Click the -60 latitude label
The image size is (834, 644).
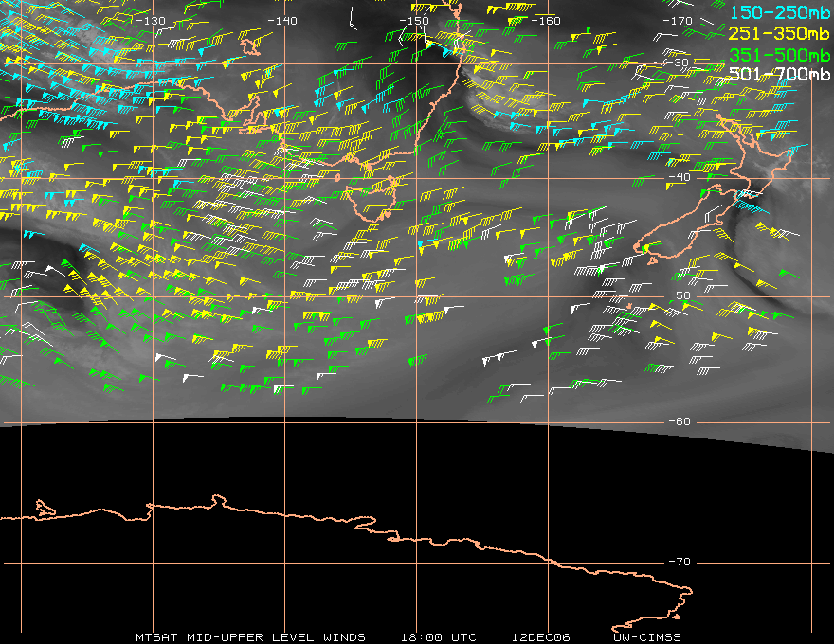tap(680, 421)
